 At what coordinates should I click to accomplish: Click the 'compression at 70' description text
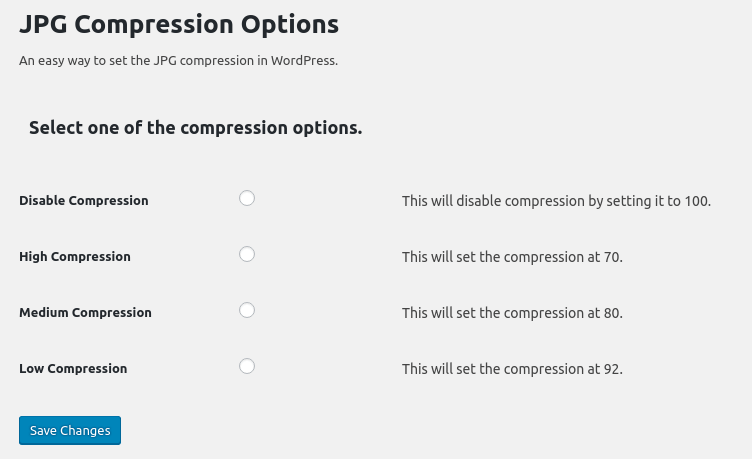[512, 257]
